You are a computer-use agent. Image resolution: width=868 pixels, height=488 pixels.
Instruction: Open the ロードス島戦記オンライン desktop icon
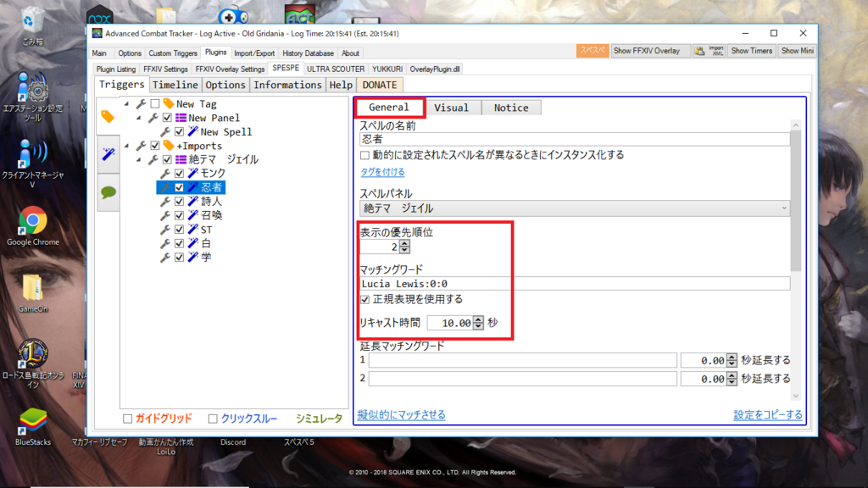[x=33, y=363]
